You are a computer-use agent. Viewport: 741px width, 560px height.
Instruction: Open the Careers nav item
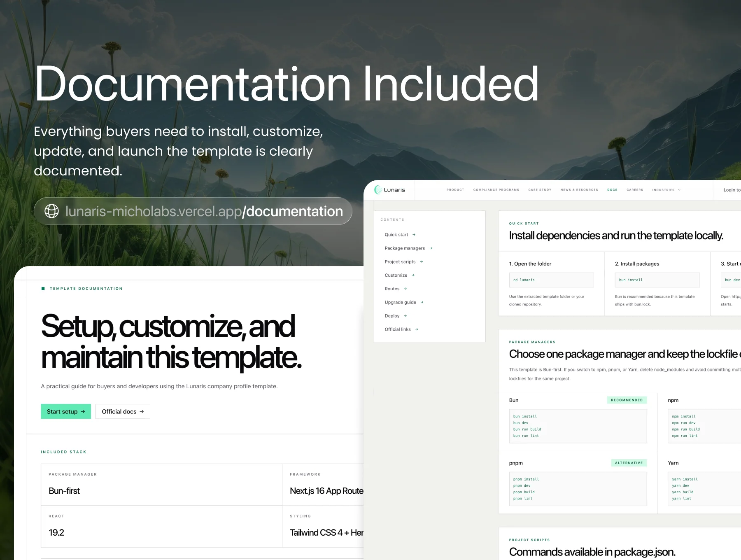(635, 190)
